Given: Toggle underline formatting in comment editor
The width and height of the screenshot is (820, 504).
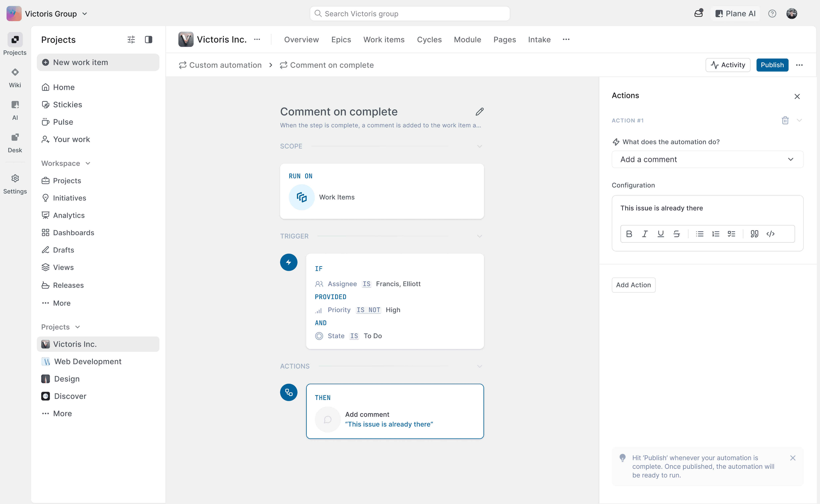Looking at the screenshot, I should click(660, 234).
